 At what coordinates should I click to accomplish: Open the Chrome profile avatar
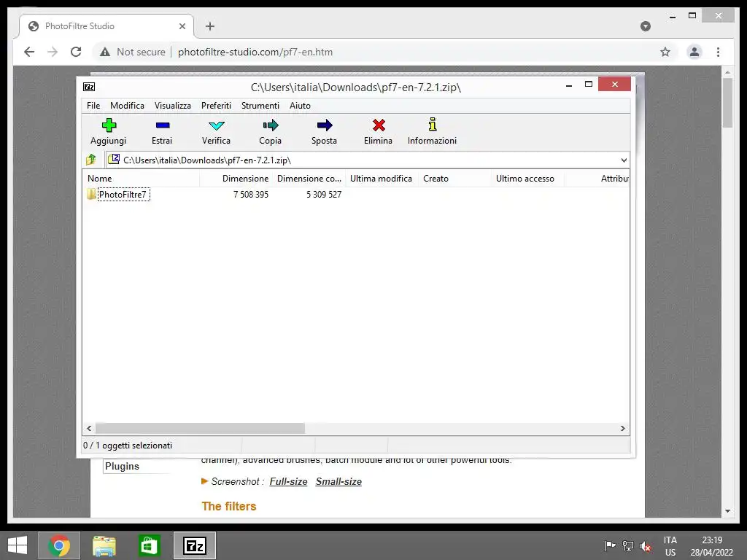694,52
